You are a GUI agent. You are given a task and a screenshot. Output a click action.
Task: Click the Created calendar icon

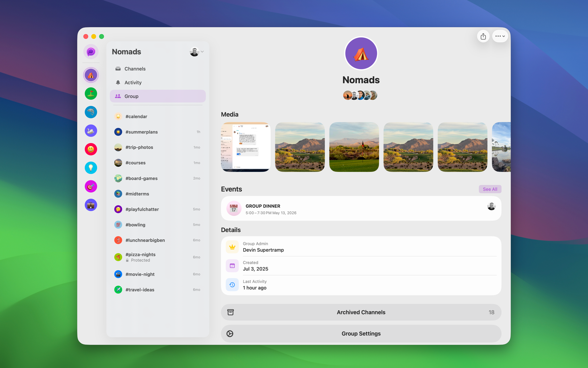232,266
